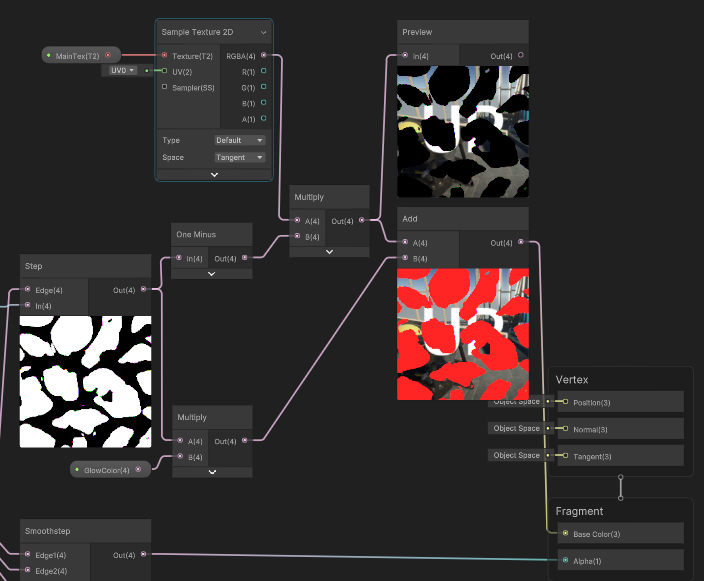Open the Type dropdown set to Default
The height and width of the screenshot is (581, 704).
(240, 140)
